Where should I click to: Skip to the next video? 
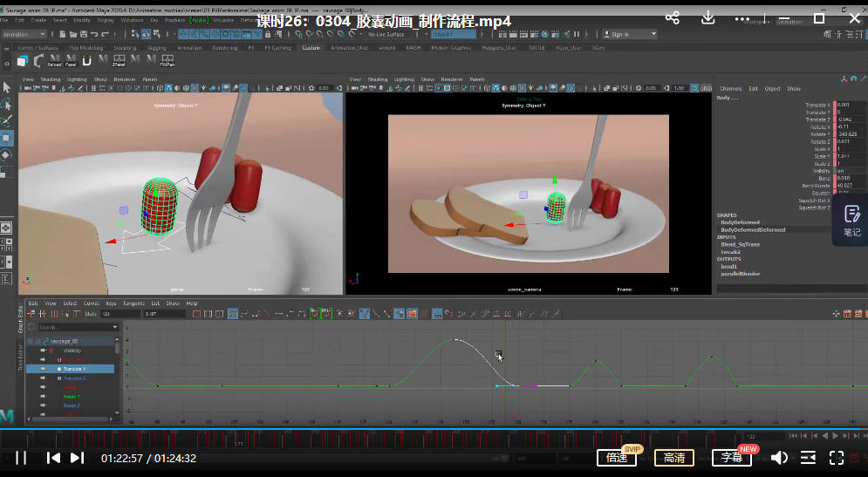[x=77, y=458]
